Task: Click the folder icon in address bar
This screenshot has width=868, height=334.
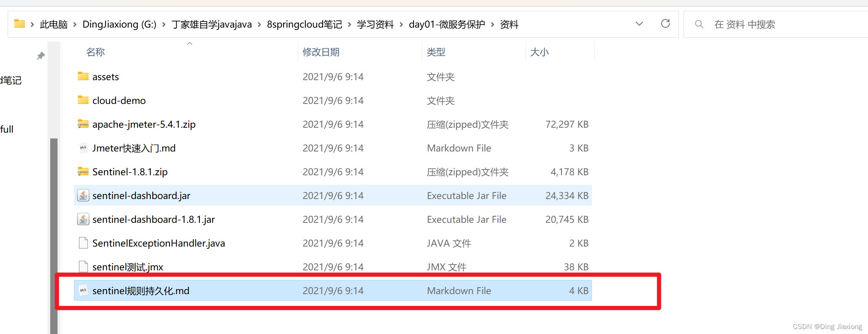Action: [x=20, y=24]
